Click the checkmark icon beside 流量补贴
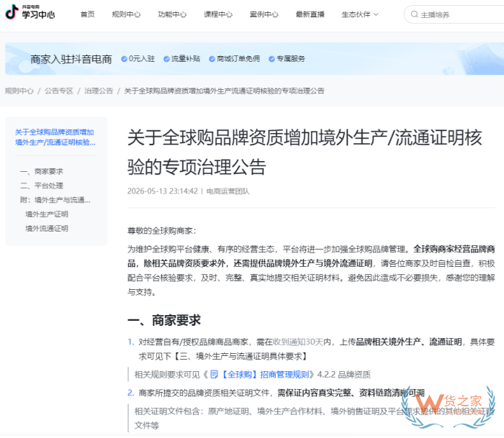The width and height of the screenshot is (504, 438). pos(166,59)
